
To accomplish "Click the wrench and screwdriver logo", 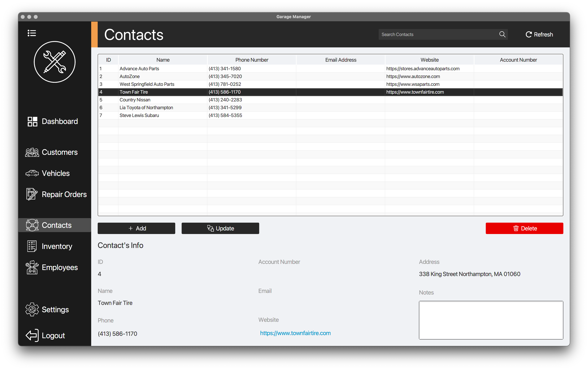I will [55, 62].
